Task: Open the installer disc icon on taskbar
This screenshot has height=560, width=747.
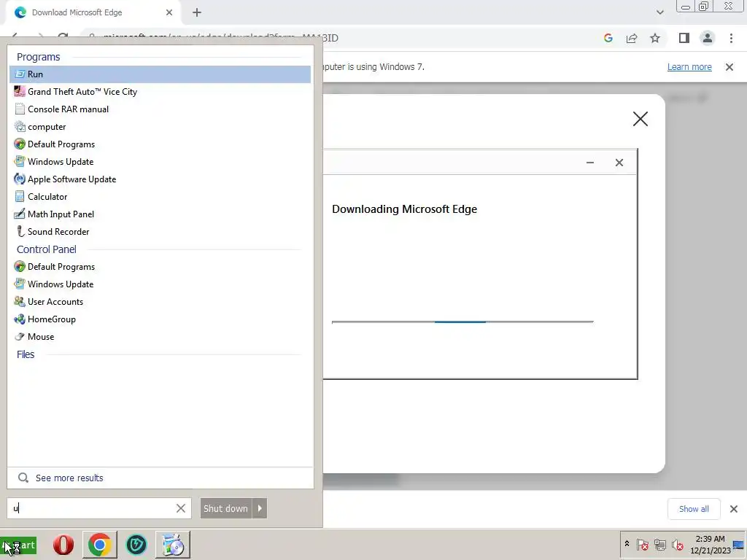Action: [x=172, y=545]
